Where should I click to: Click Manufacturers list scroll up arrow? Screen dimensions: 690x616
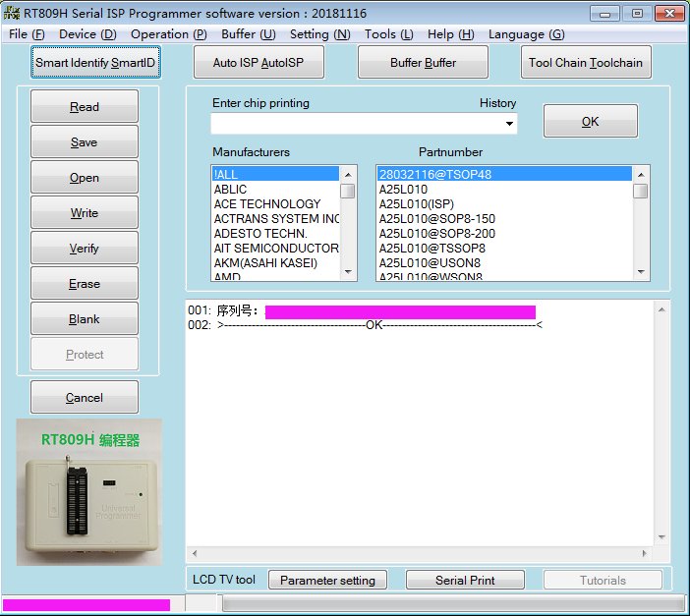348,175
